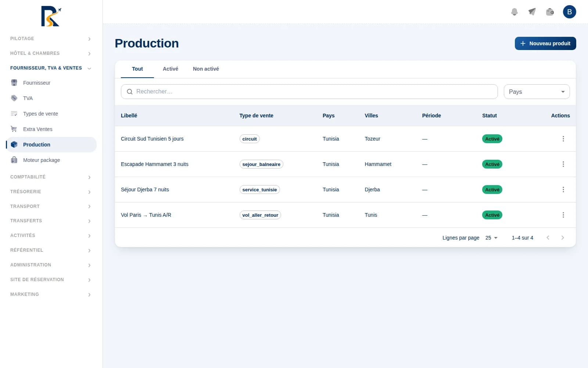The width and height of the screenshot is (588, 368).
Task: Open Fournisseur sidebar item
Action: click(51, 83)
